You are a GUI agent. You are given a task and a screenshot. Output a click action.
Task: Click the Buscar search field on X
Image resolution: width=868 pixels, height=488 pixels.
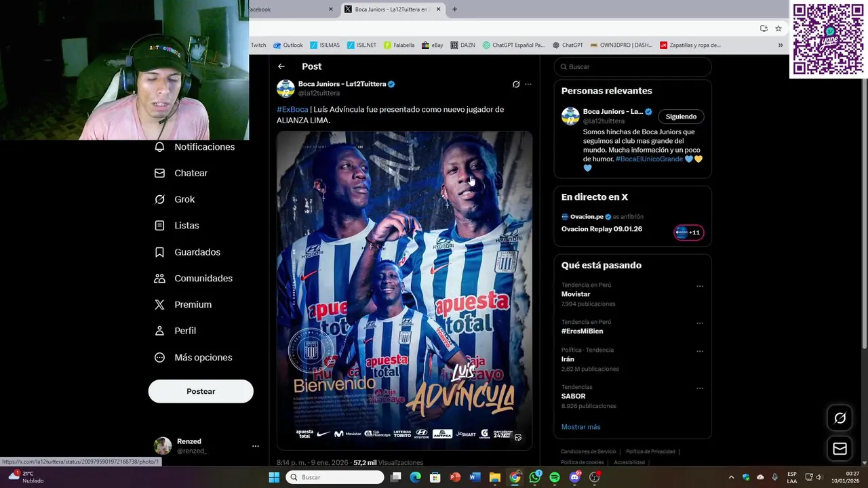point(633,66)
